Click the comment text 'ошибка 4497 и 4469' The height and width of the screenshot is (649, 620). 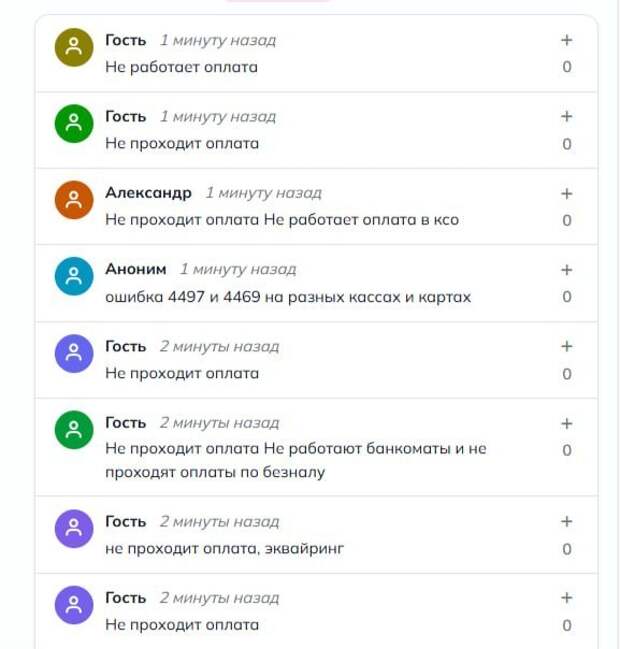288,297
